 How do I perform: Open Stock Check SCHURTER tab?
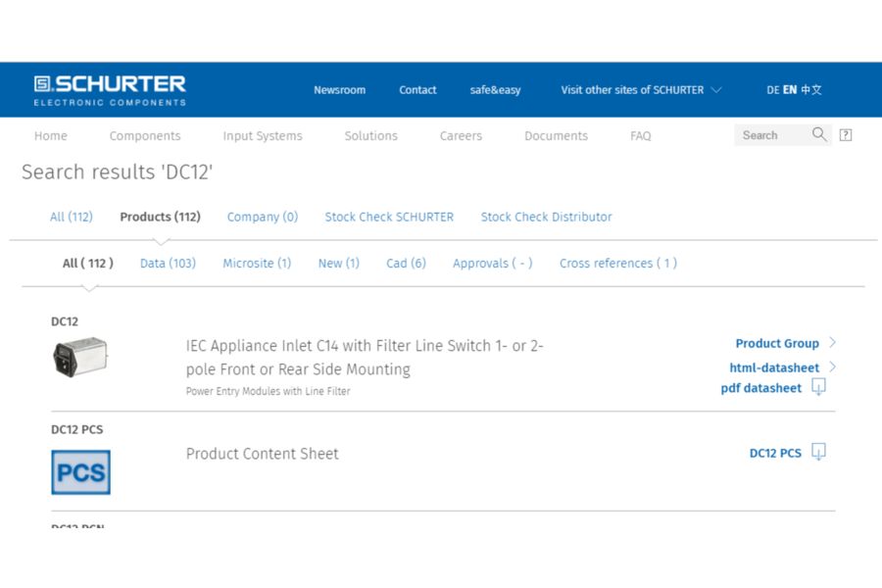click(x=389, y=217)
